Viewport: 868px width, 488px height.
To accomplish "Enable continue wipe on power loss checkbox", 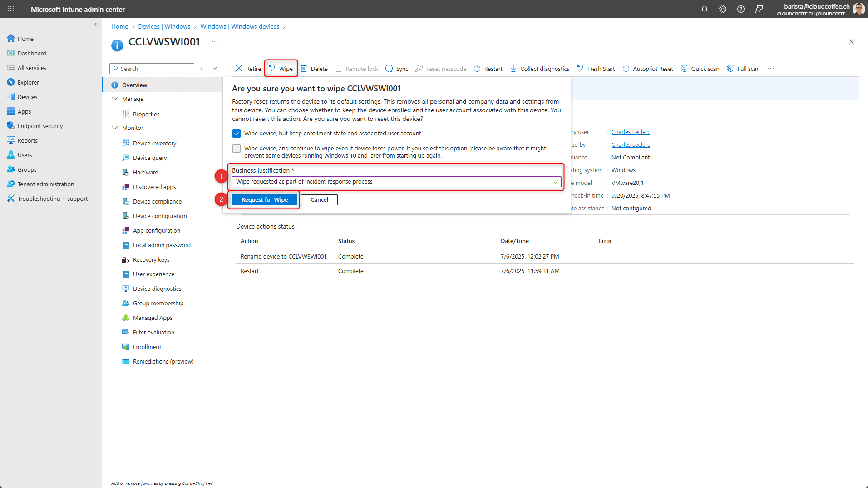I will click(237, 149).
